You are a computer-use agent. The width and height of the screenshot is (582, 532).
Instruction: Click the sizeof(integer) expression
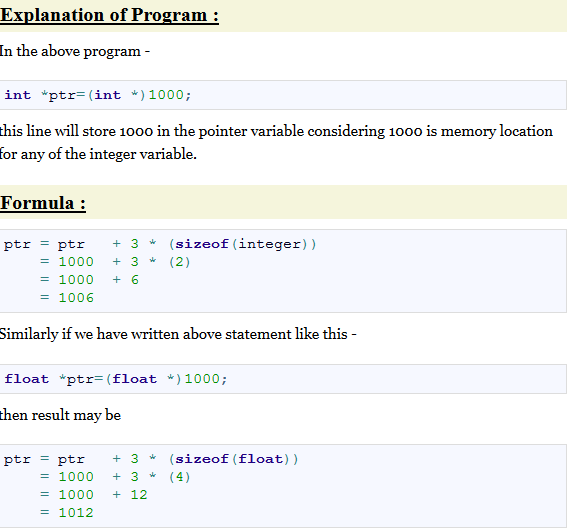pos(242,244)
